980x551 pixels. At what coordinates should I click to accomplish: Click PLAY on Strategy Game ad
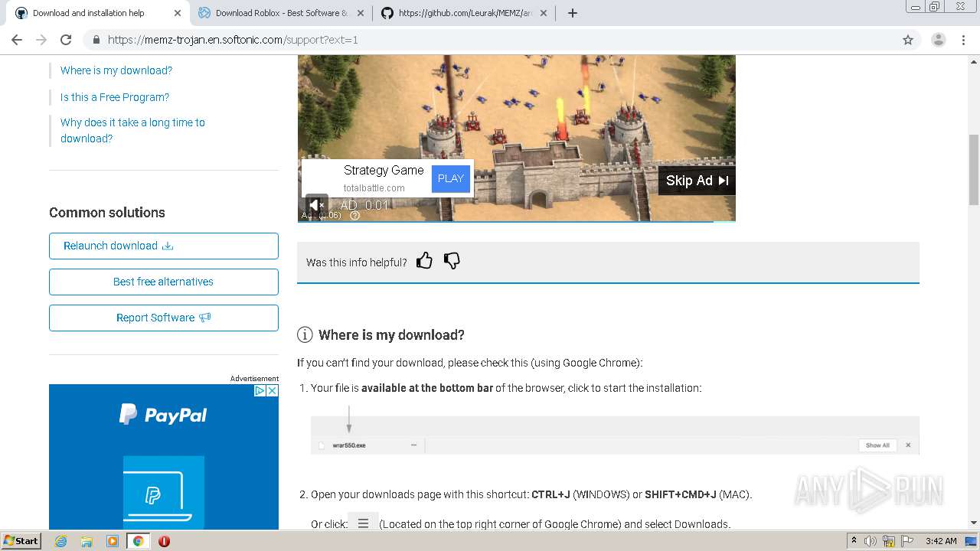(x=451, y=178)
